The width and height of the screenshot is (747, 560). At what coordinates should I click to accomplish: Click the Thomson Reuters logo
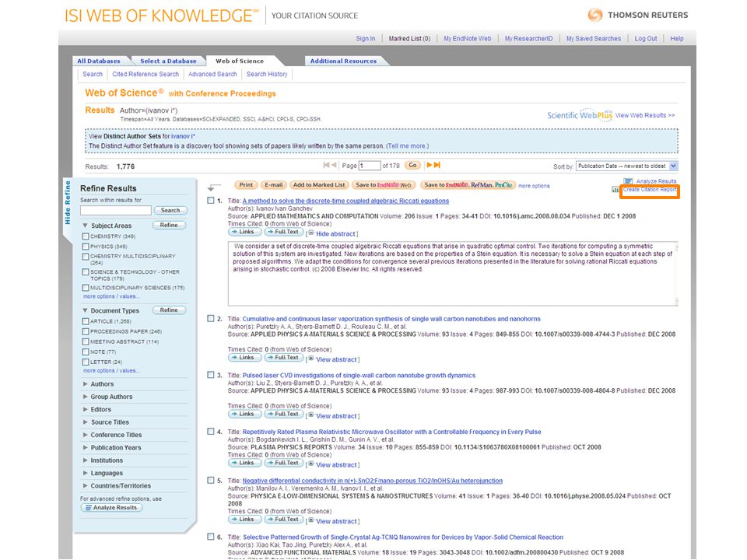pyautogui.click(x=638, y=15)
